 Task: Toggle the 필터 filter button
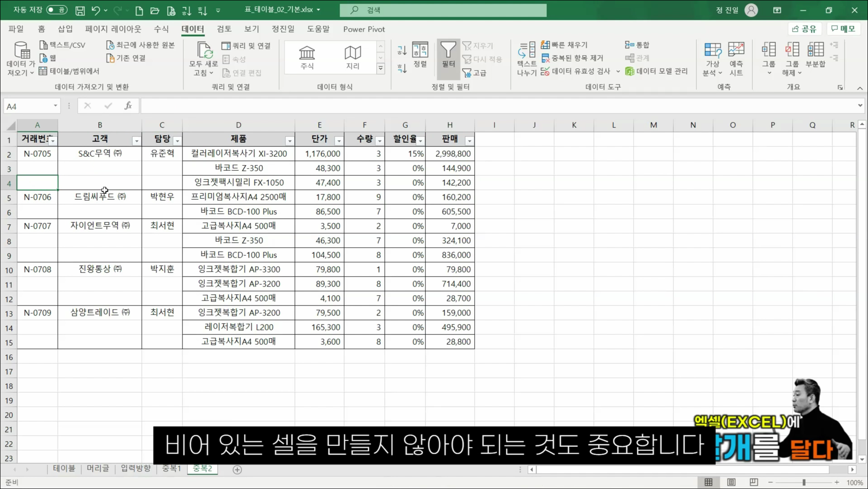pyautogui.click(x=448, y=56)
